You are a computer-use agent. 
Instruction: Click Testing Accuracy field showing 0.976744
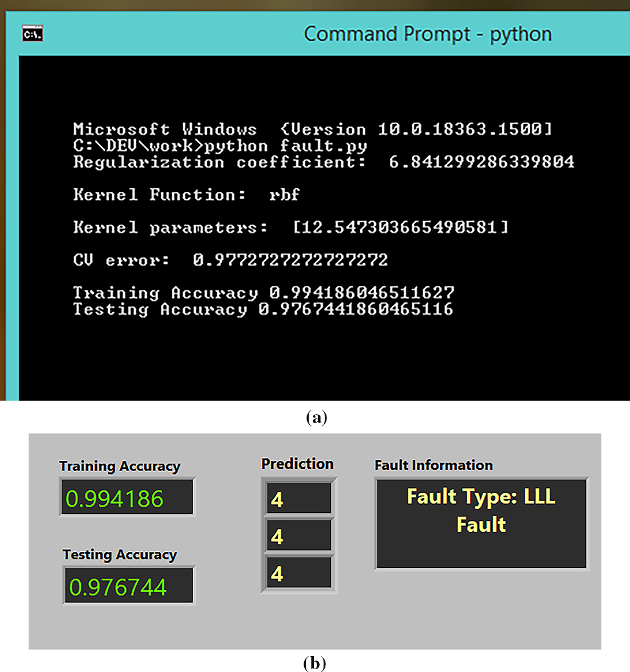[129, 586]
